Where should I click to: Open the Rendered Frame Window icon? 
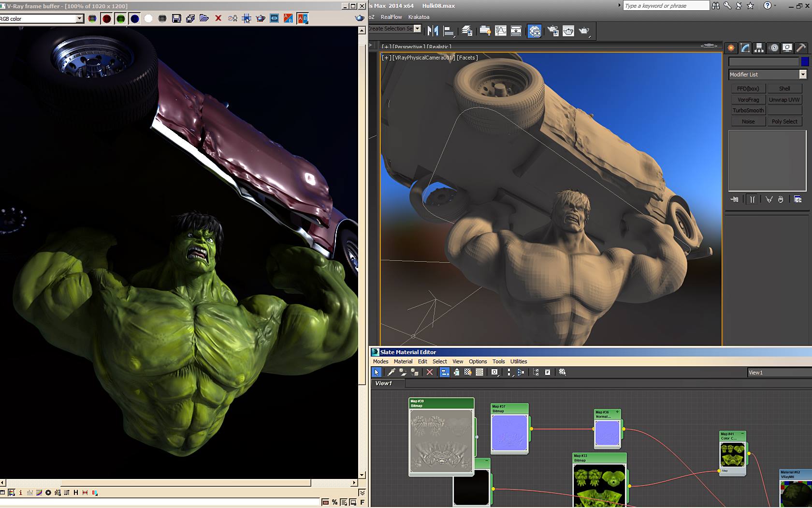click(568, 31)
